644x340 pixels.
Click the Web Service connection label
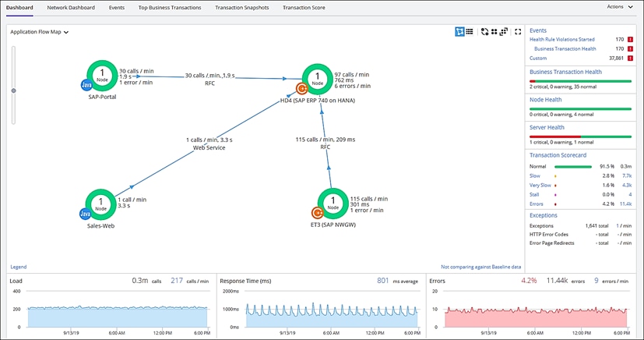point(209,144)
